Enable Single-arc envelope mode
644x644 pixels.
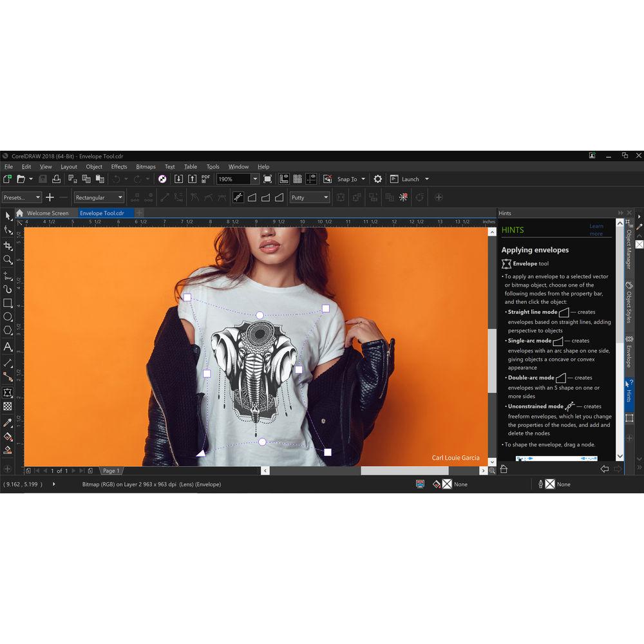click(266, 197)
